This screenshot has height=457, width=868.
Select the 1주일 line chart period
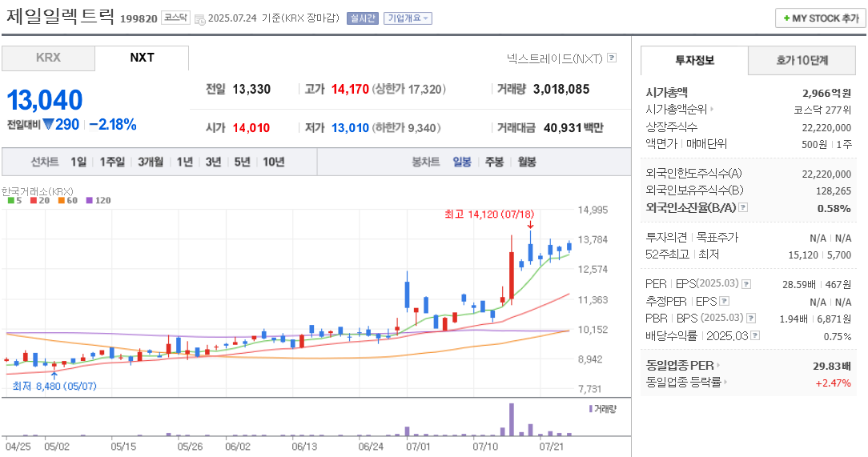[112, 162]
